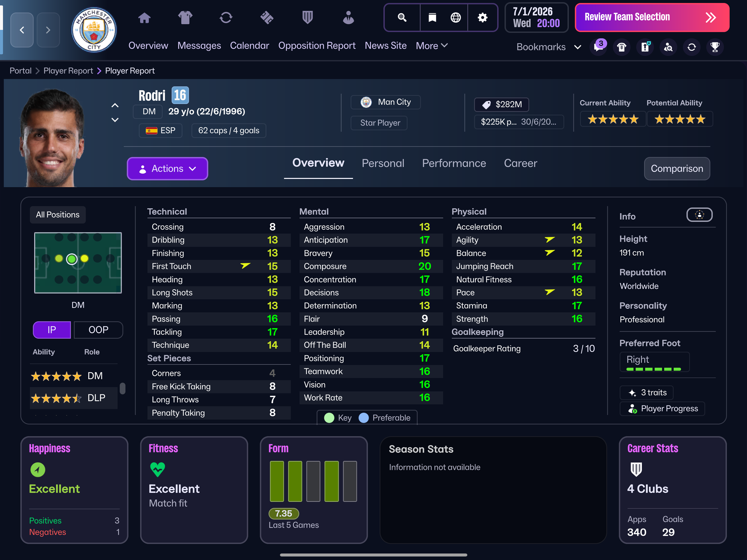
Task: Click the search magnifier icon
Action: tap(402, 17)
